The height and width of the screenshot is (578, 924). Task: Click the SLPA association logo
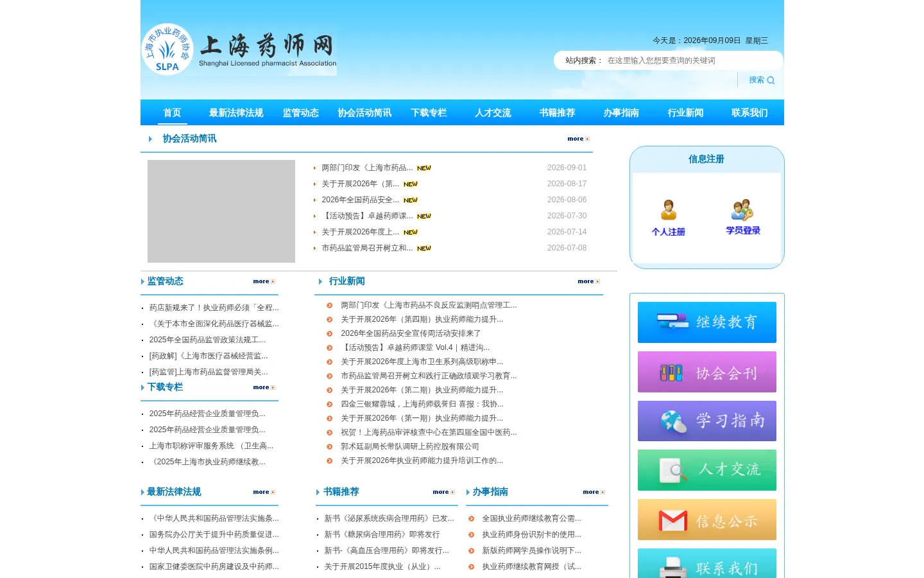(167, 49)
